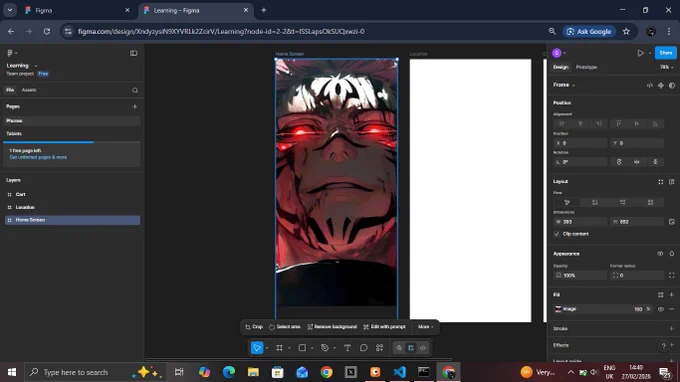This screenshot has width=680, height=382.
Task: Toggle the aspect ratio lock beside dimensions
Action: 671,222
